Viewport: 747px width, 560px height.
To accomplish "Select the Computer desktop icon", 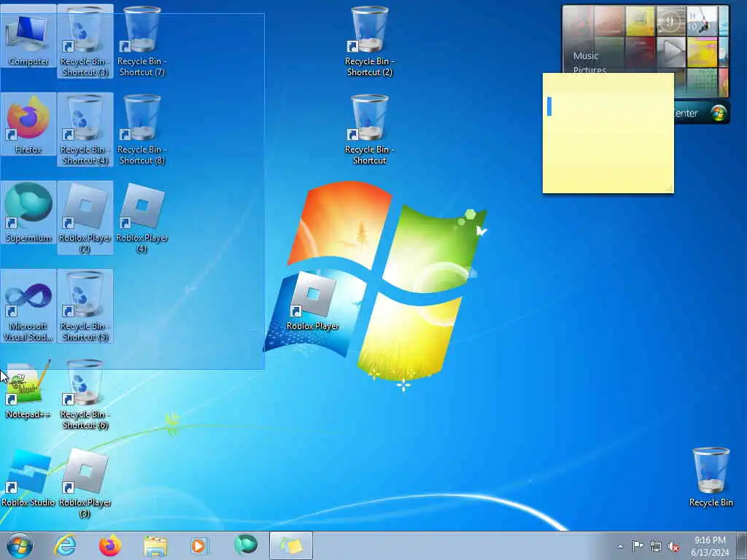I will click(x=28, y=37).
